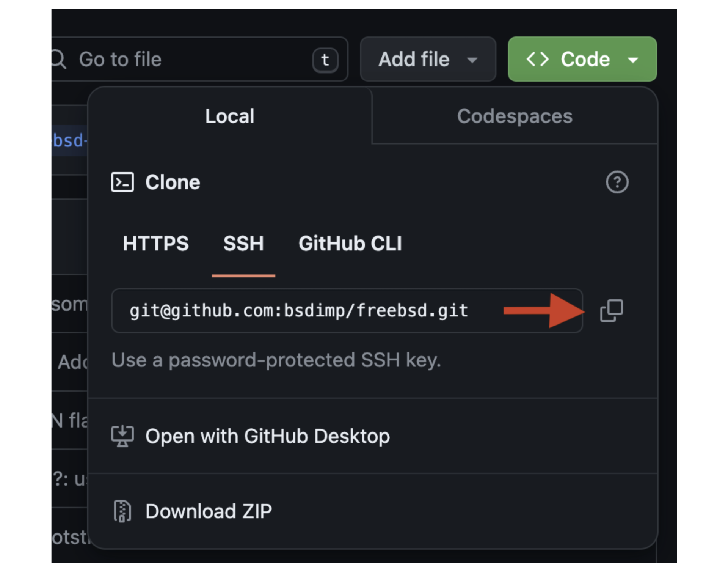Focus the Go to file search field

tap(190, 59)
